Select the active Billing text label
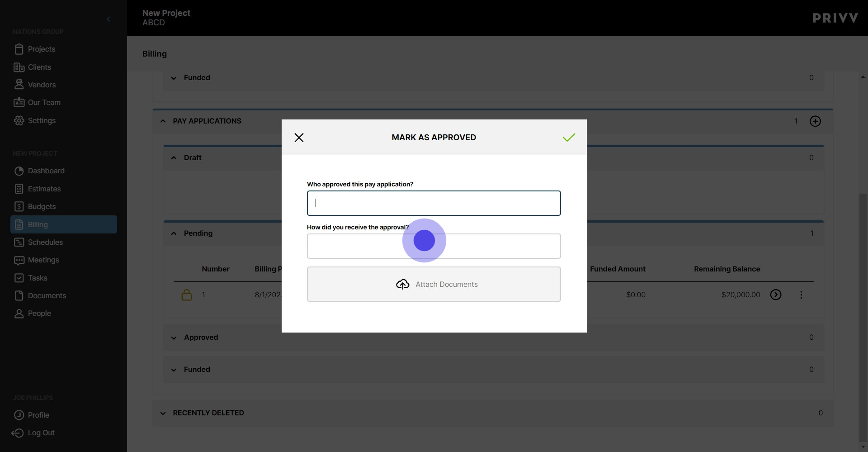This screenshot has width=868, height=452. click(38, 224)
